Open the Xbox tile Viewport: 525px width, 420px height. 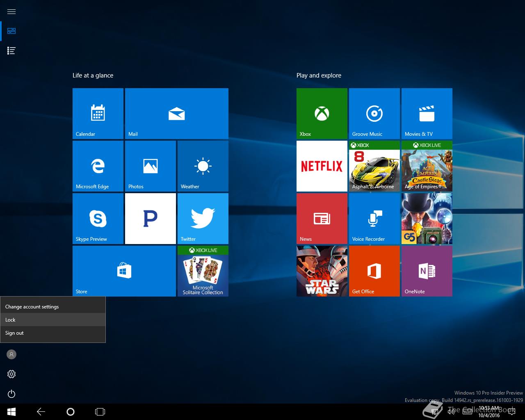(322, 114)
